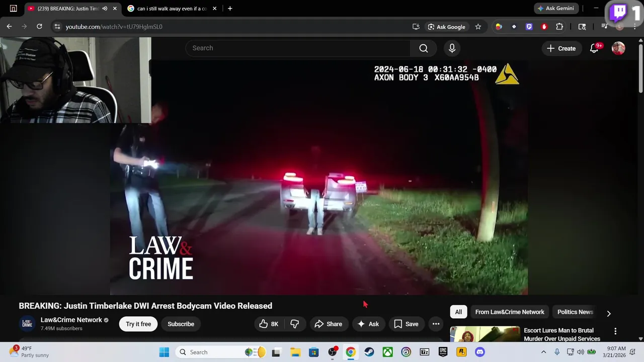The image size is (644, 362).
Task: Open Steam from the taskbar
Action: coord(369,352)
